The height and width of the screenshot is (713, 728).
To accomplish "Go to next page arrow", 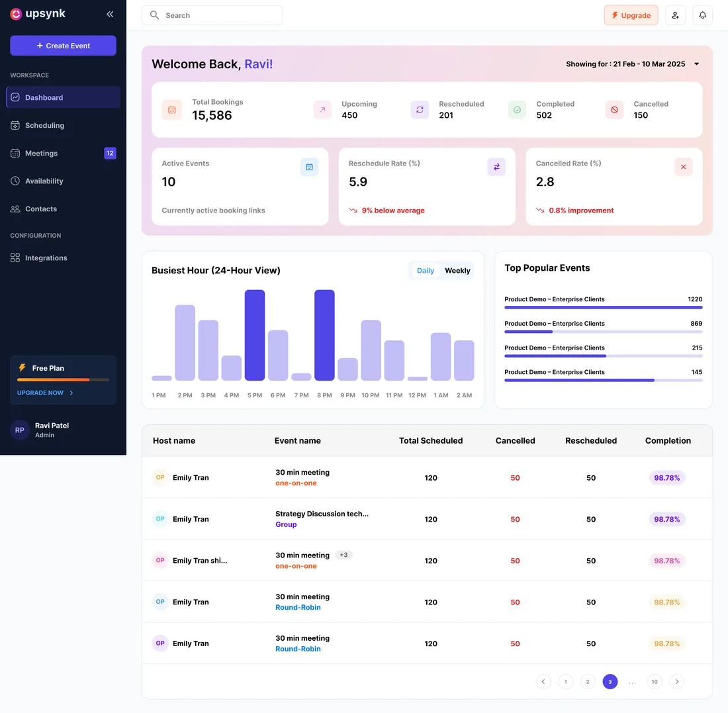I will click(677, 681).
